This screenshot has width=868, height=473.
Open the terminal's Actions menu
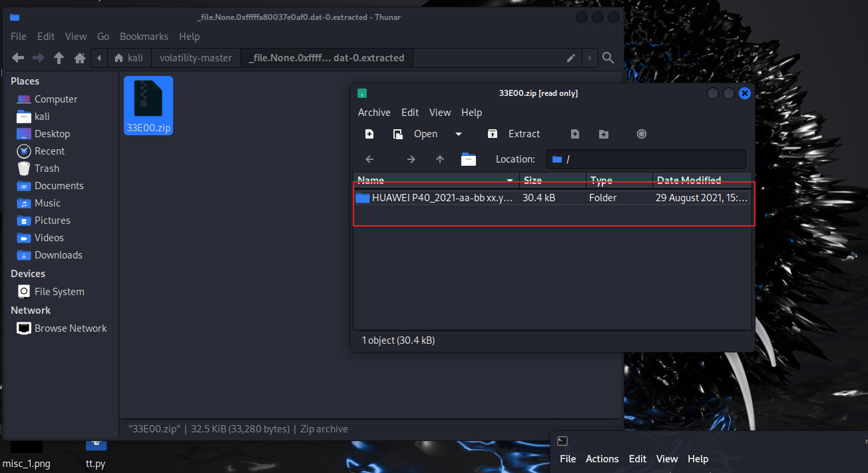pyautogui.click(x=602, y=459)
